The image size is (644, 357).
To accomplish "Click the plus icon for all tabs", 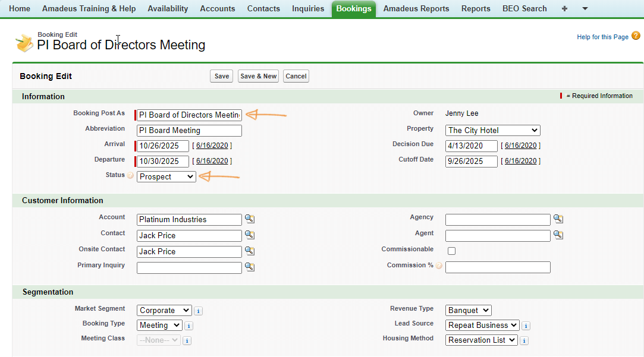I will point(564,9).
